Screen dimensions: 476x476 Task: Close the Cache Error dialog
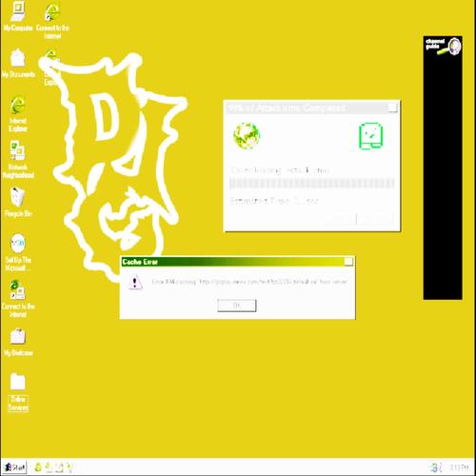click(x=348, y=262)
